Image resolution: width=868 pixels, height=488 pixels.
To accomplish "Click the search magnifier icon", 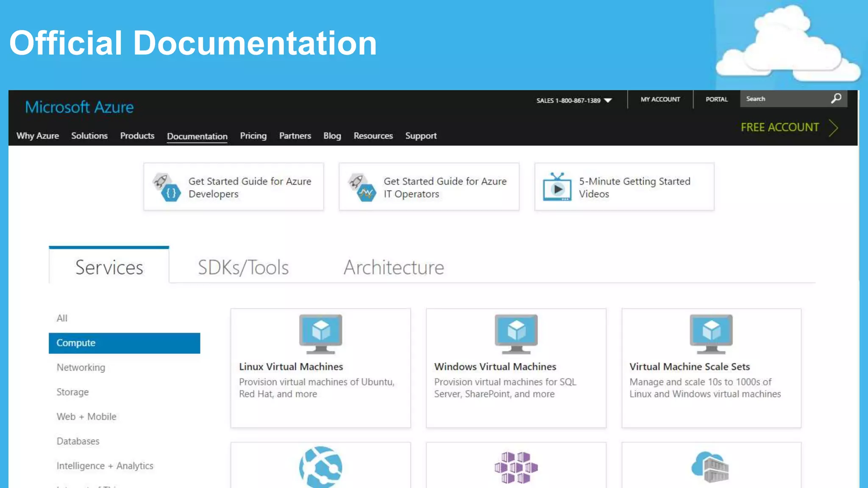I will 836,99.
